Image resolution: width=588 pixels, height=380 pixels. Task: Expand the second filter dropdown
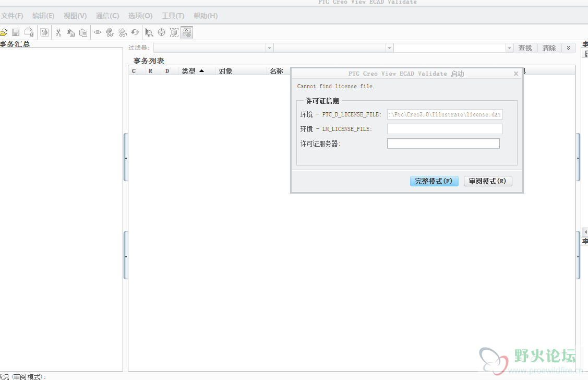[389, 48]
